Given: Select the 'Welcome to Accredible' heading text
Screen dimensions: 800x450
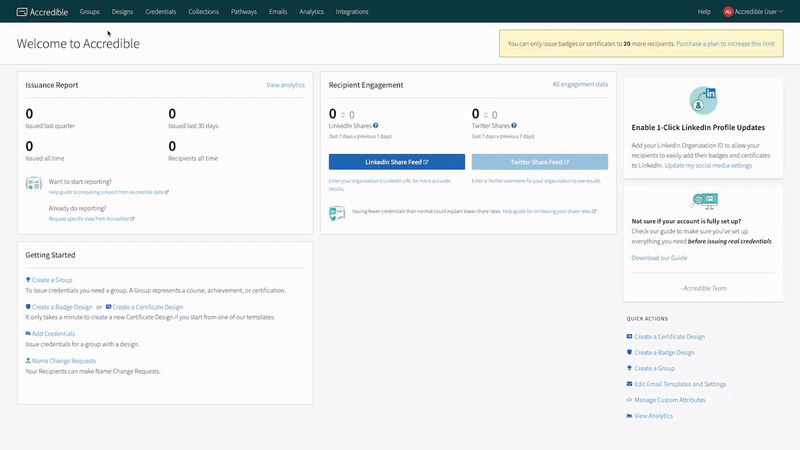Looking at the screenshot, I should click(x=78, y=43).
